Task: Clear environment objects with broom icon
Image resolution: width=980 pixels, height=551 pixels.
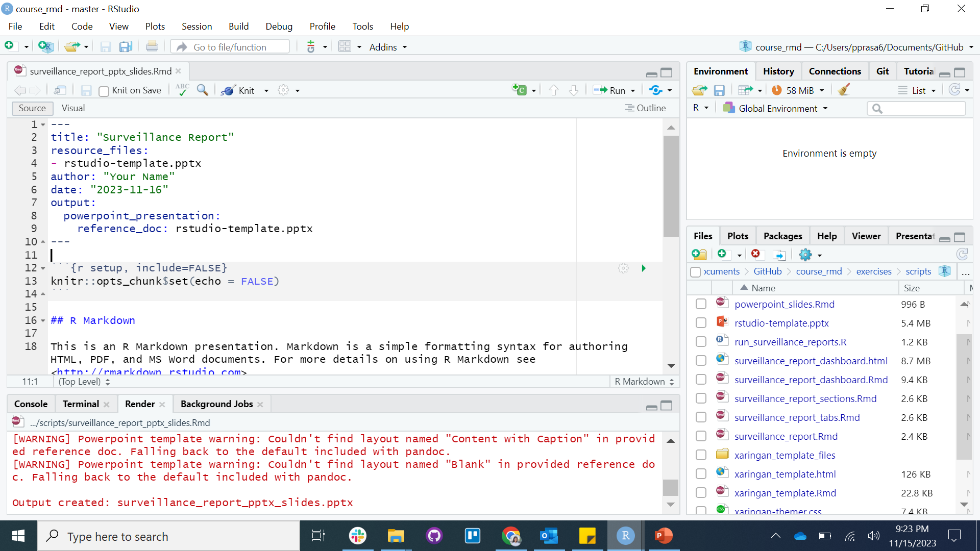Action: point(844,90)
